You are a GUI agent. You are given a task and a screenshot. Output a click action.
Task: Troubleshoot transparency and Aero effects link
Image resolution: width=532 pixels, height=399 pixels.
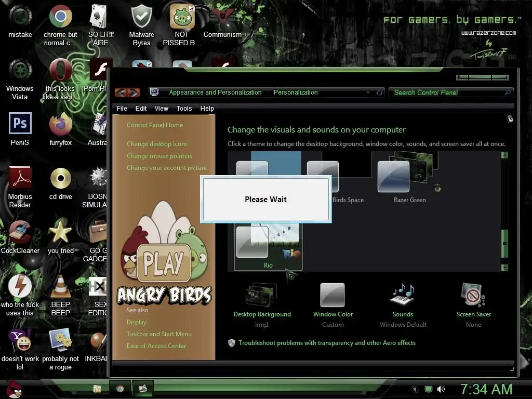[x=327, y=343]
